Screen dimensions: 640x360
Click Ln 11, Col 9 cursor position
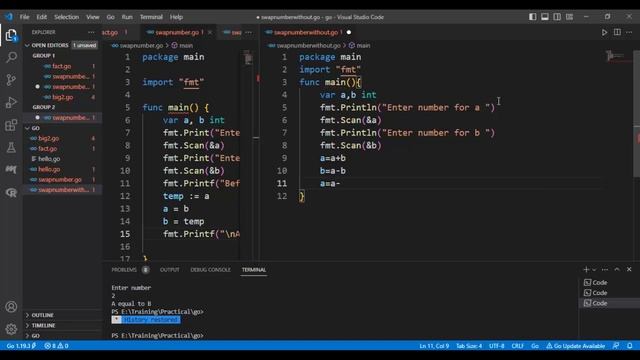click(434, 346)
